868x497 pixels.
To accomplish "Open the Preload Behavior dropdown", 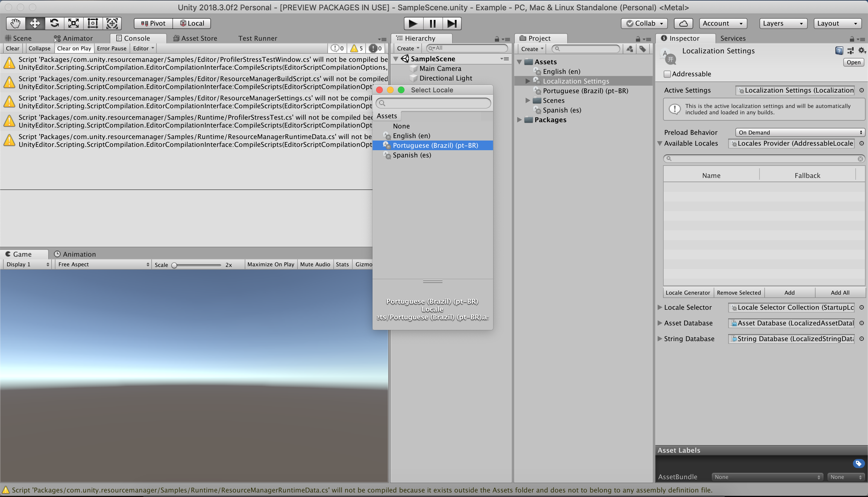I will click(x=800, y=132).
